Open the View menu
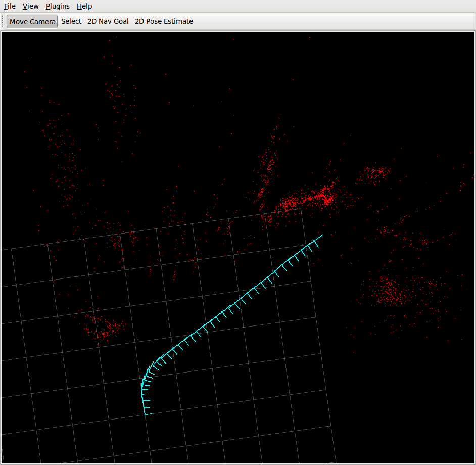The width and height of the screenshot is (476, 465). 31,6
